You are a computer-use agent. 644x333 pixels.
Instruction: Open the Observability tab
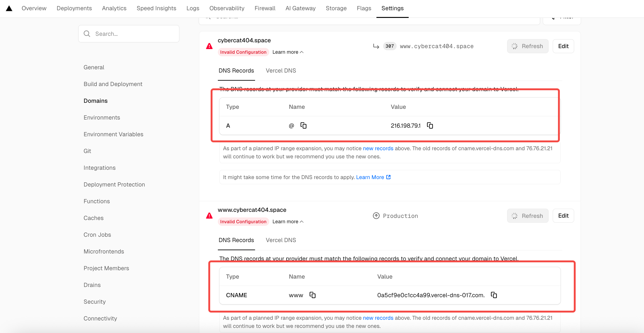coord(227,8)
